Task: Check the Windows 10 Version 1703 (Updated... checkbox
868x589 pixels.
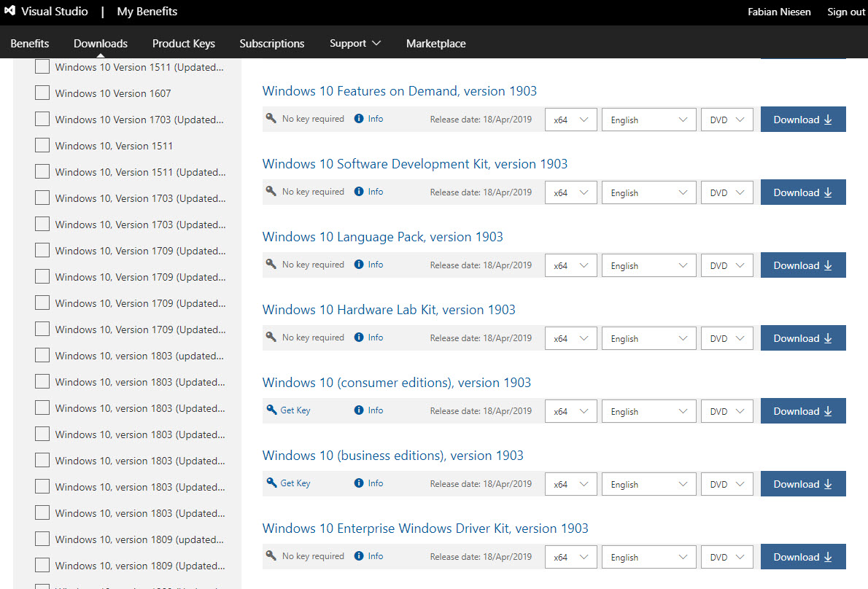Action: click(x=42, y=119)
